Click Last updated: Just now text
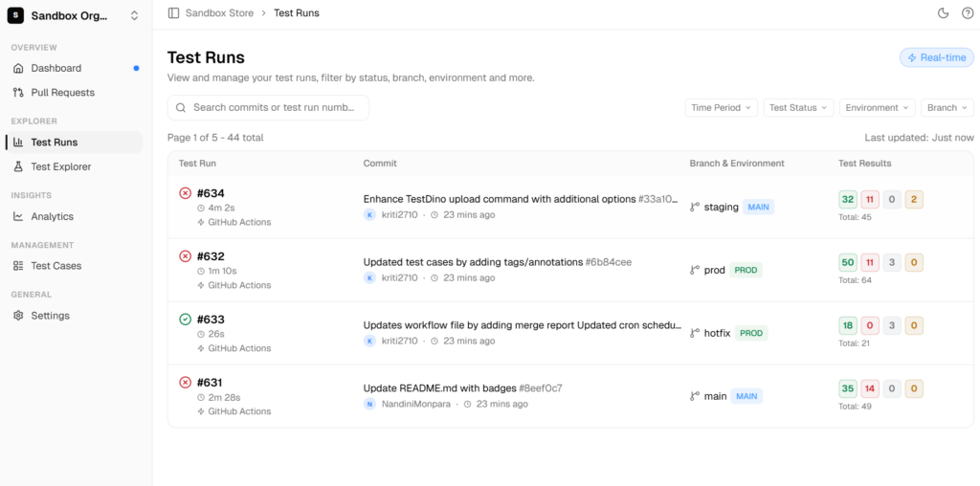This screenshot has width=980, height=486. point(920,138)
